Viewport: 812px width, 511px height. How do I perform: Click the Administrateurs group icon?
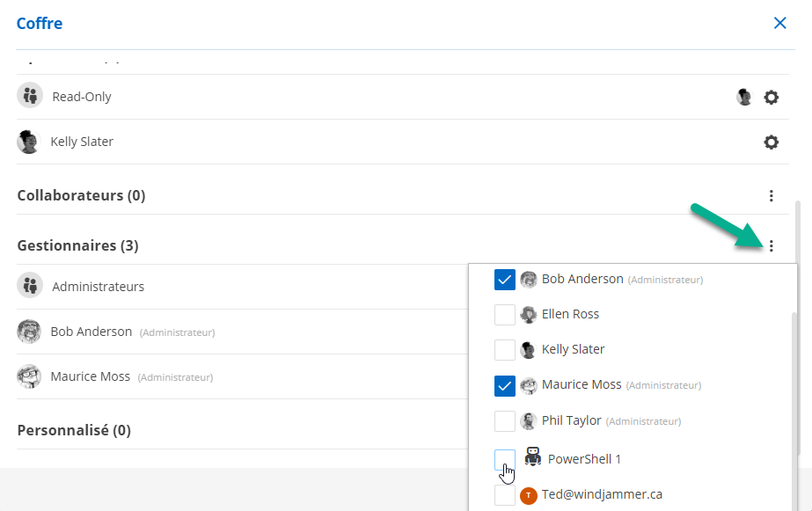click(x=30, y=285)
